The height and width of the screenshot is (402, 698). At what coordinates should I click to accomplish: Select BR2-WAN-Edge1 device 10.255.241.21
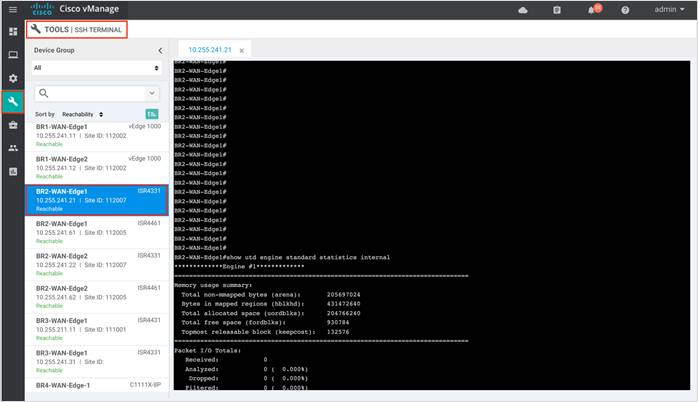click(x=97, y=200)
